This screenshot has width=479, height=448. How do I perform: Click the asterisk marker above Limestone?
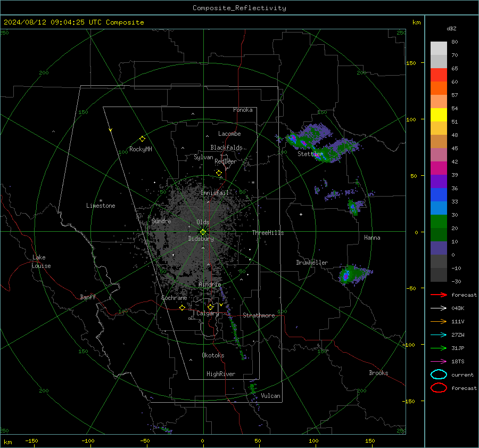[x=101, y=201]
